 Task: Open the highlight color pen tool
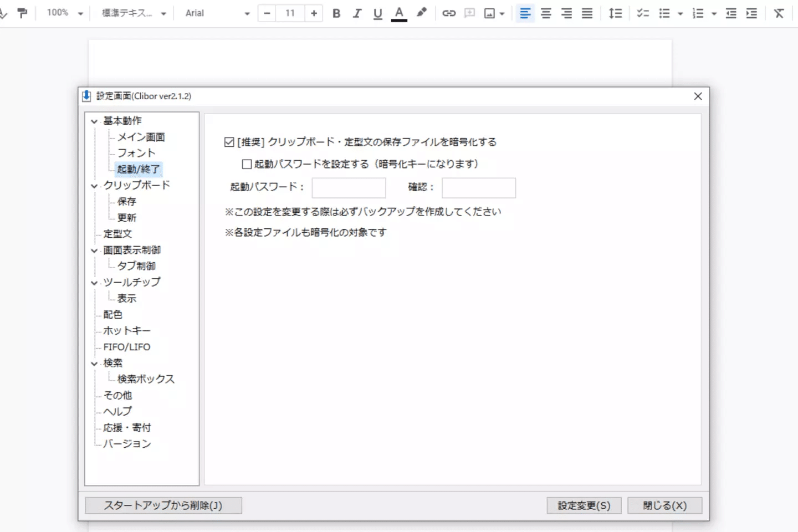[422, 13]
